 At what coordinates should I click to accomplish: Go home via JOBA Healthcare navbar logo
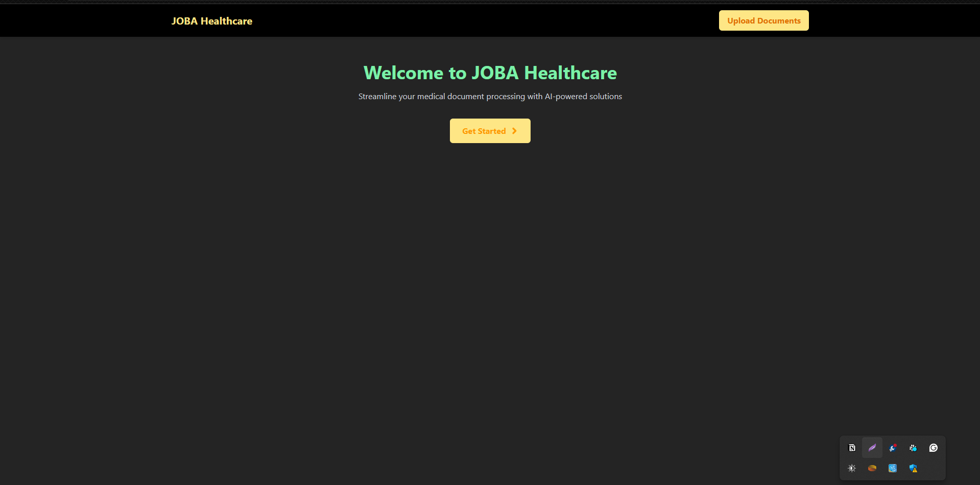(x=211, y=21)
